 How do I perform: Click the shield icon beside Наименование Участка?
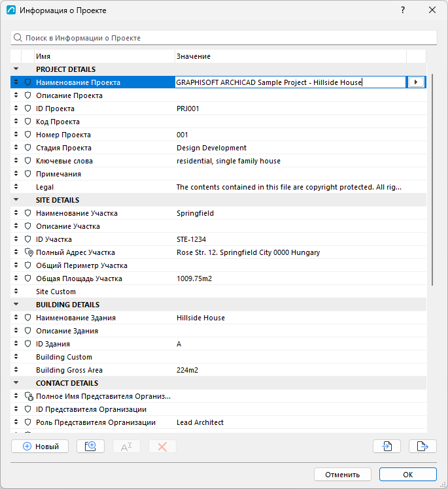[27, 213]
